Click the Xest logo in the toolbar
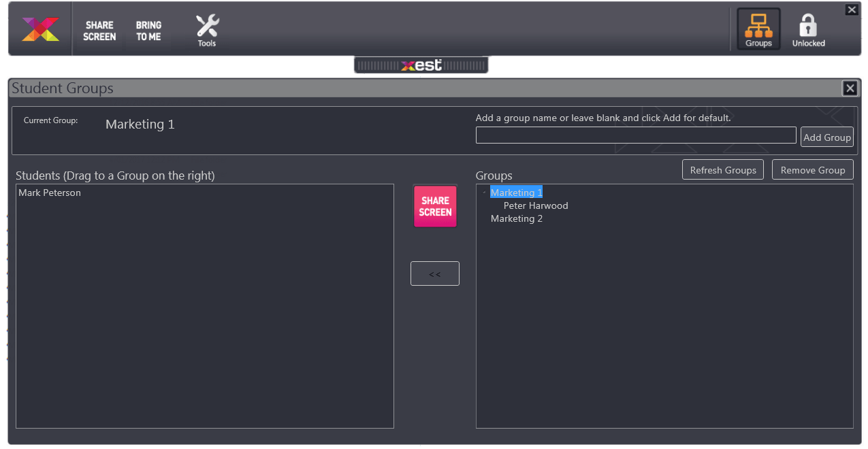 click(x=41, y=29)
